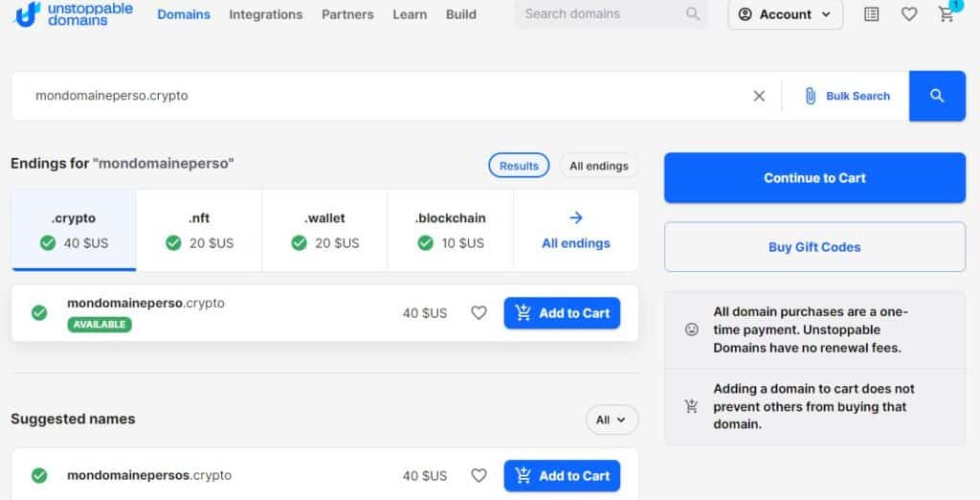Click the Bulk Search link
The width and height of the screenshot is (980, 500).
tap(857, 96)
